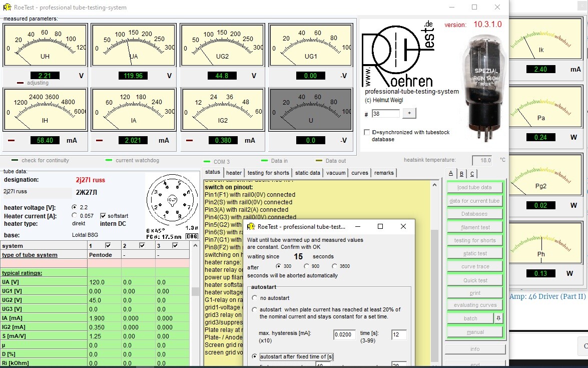This screenshot has height=368, width=588.
Task: Open the batch dropdown arrow
Action: point(498,318)
